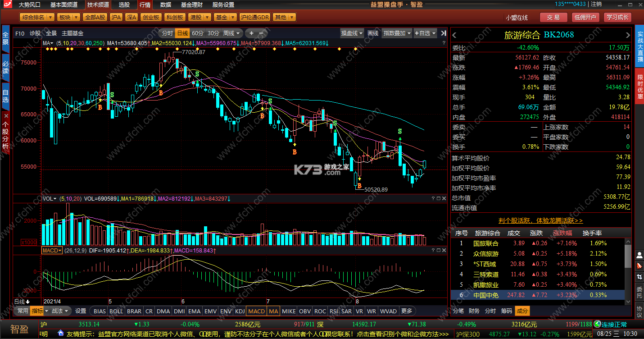Open the 综合排名 dropdown
Viewport: 644px width, 339px height.
point(37,17)
